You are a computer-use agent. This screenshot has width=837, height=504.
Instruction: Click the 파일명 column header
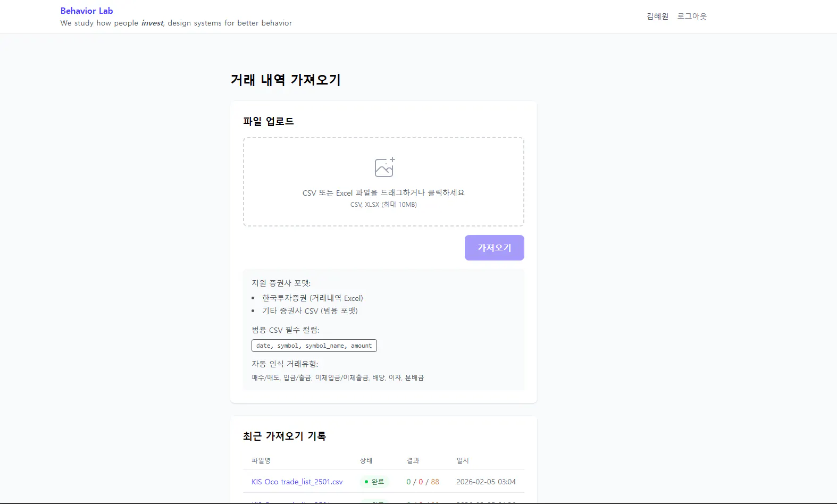tap(261, 460)
